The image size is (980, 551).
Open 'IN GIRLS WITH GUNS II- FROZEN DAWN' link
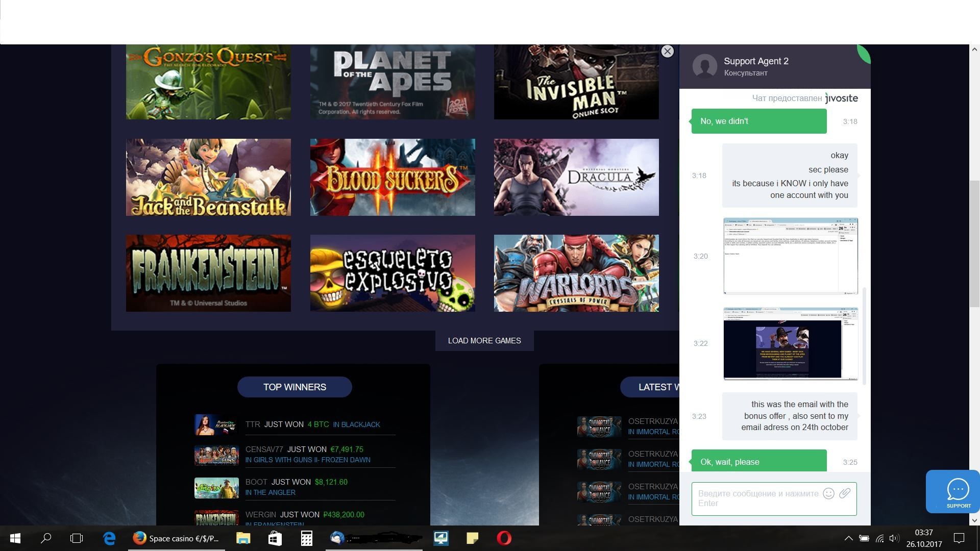pyautogui.click(x=308, y=460)
